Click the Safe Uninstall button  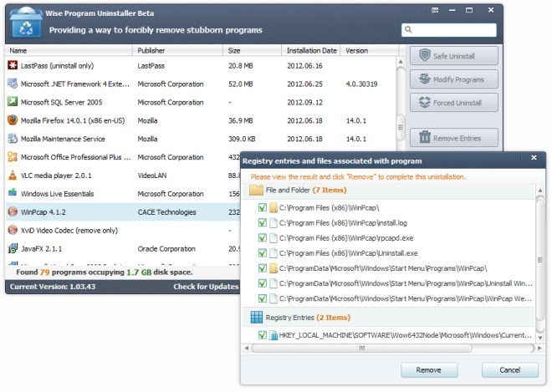pyautogui.click(x=454, y=56)
